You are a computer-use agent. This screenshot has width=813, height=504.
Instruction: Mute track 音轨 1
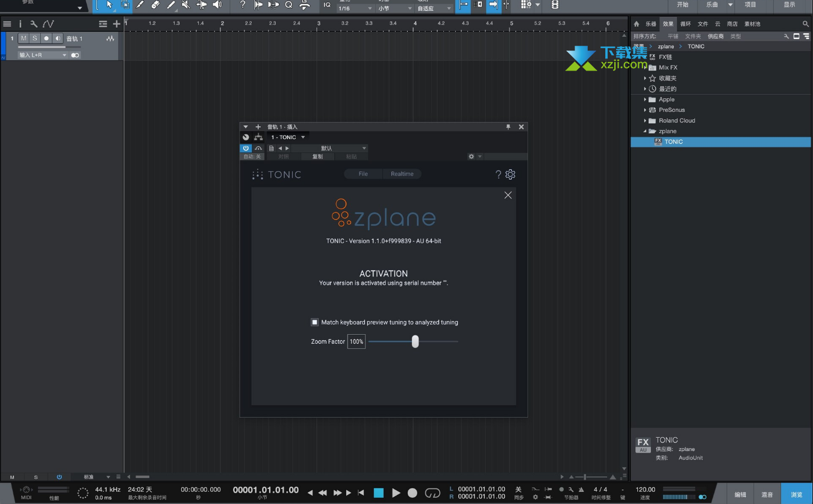(23, 39)
